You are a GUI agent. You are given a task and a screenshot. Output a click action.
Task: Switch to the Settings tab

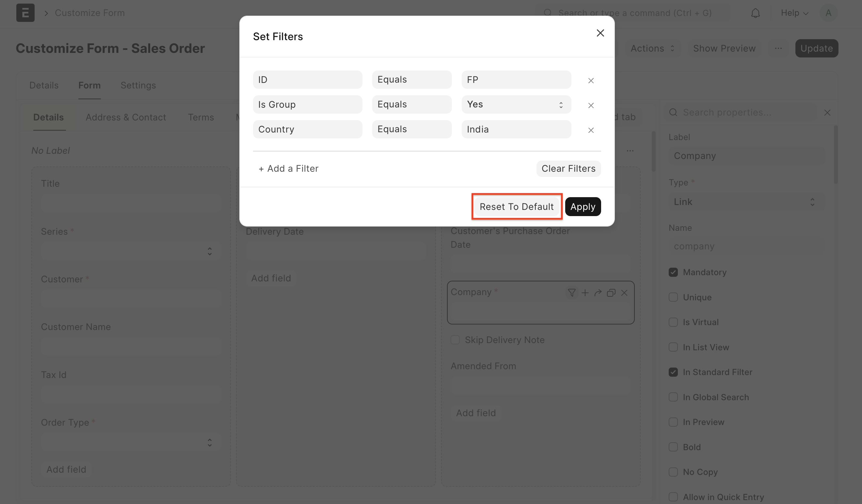coord(138,85)
